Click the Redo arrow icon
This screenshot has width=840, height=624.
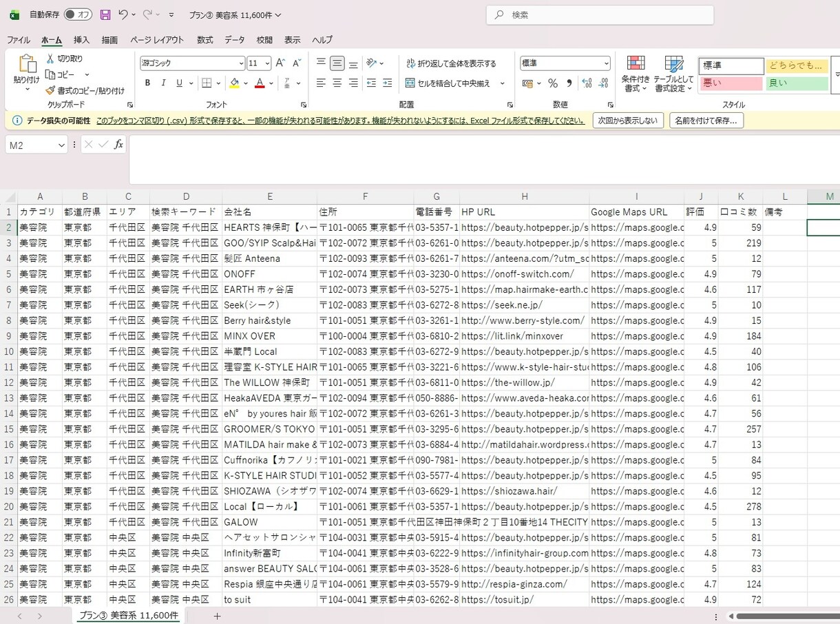click(147, 14)
